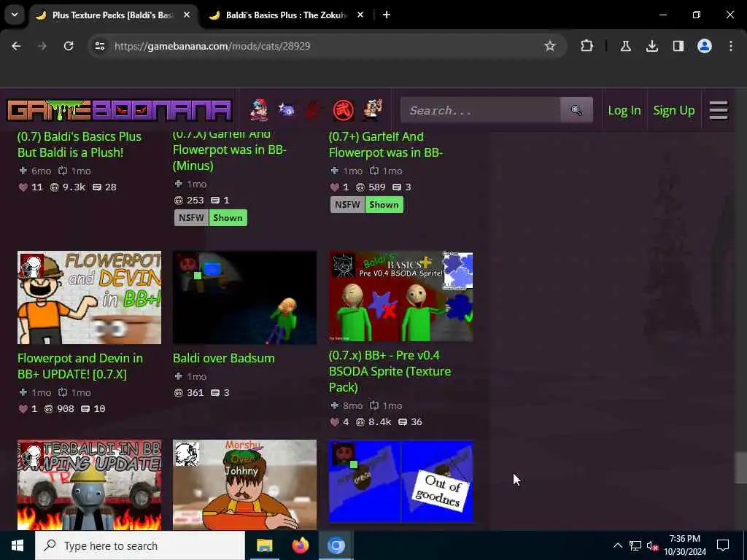
Task: Click the search magnifier button
Action: (x=576, y=111)
